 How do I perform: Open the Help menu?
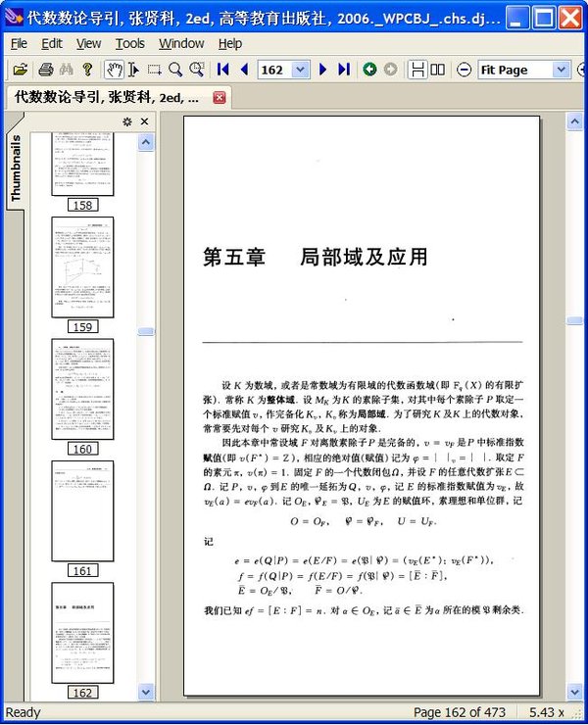point(230,43)
